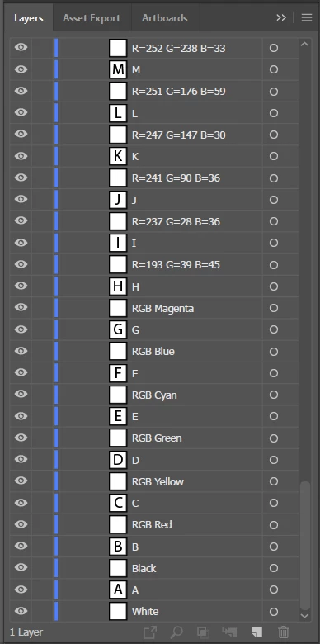Image resolution: width=320 pixels, height=644 pixels.
Task: Select the RGB Cyan row name
Action: pyautogui.click(x=154, y=395)
